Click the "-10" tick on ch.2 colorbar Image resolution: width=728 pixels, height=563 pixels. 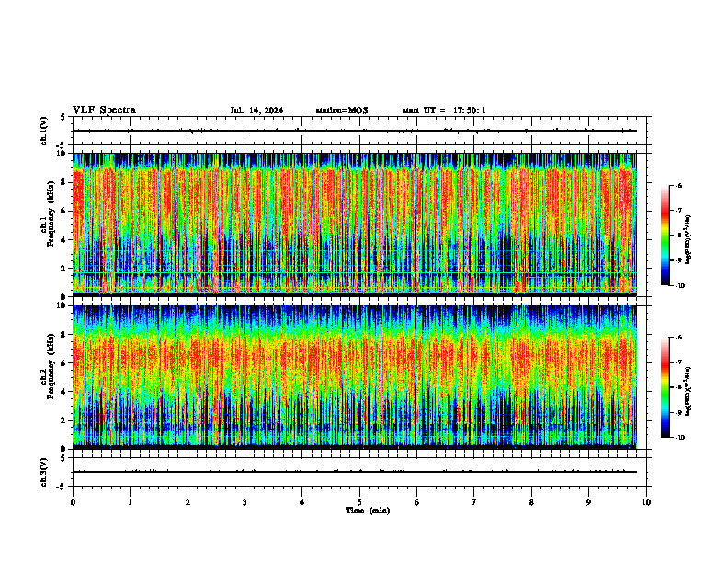click(x=679, y=438)
